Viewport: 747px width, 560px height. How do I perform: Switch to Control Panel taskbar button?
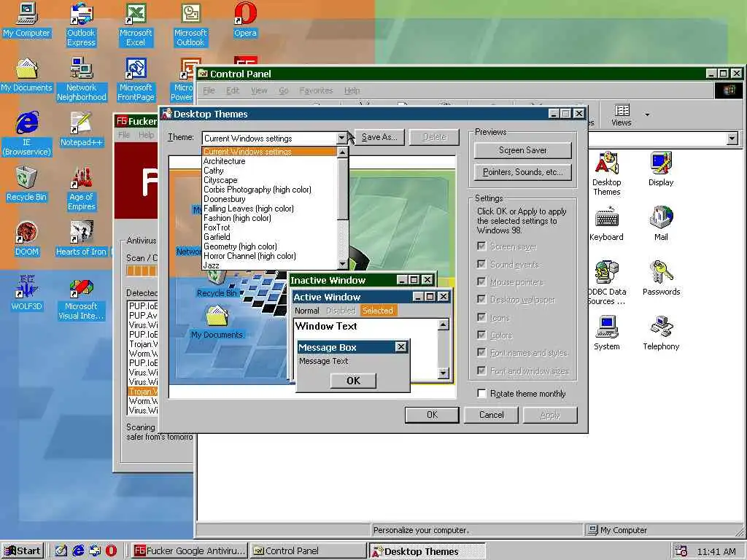pos(309,551)
